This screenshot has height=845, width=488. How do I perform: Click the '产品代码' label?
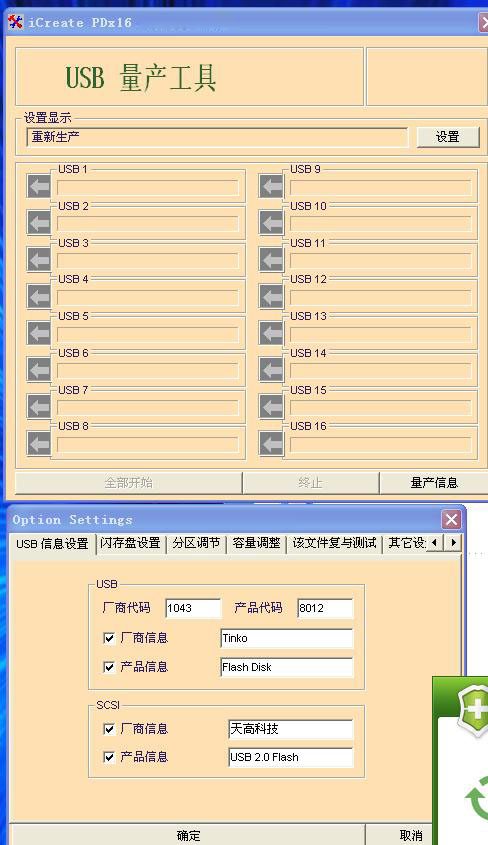[x=259, y=607]
